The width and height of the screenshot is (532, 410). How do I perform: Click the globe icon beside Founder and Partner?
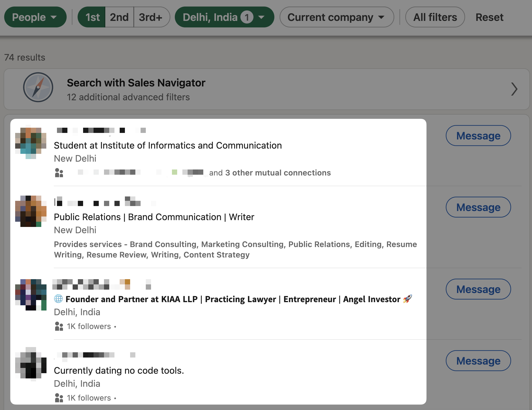[58, 298]
